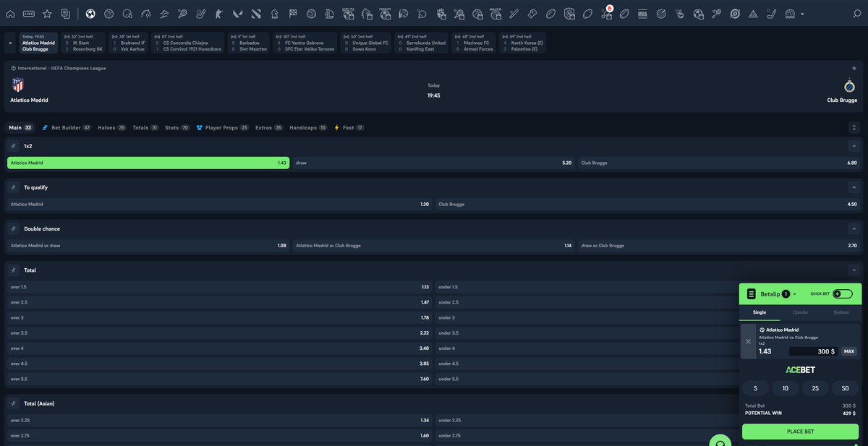Deselect Atletico Madrid 1.43 selection
Screen dimensions: 868x446
point(148,163)
